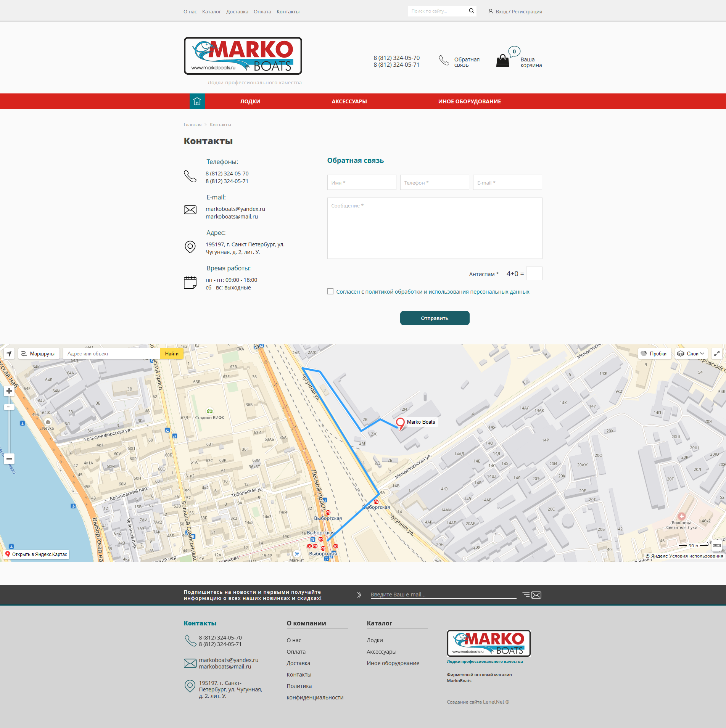Click the Магнит shop cart marker

click(296, 554)
